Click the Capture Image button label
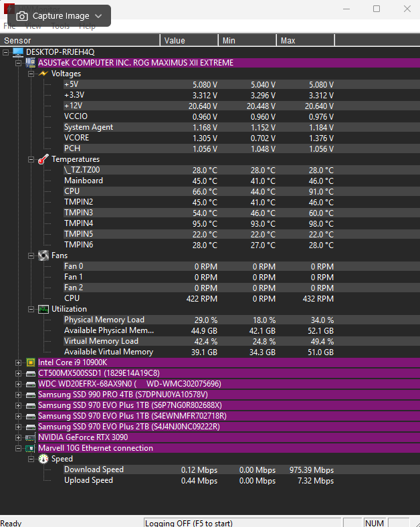This screenshot has width=420, height=527. coord(61,16)
